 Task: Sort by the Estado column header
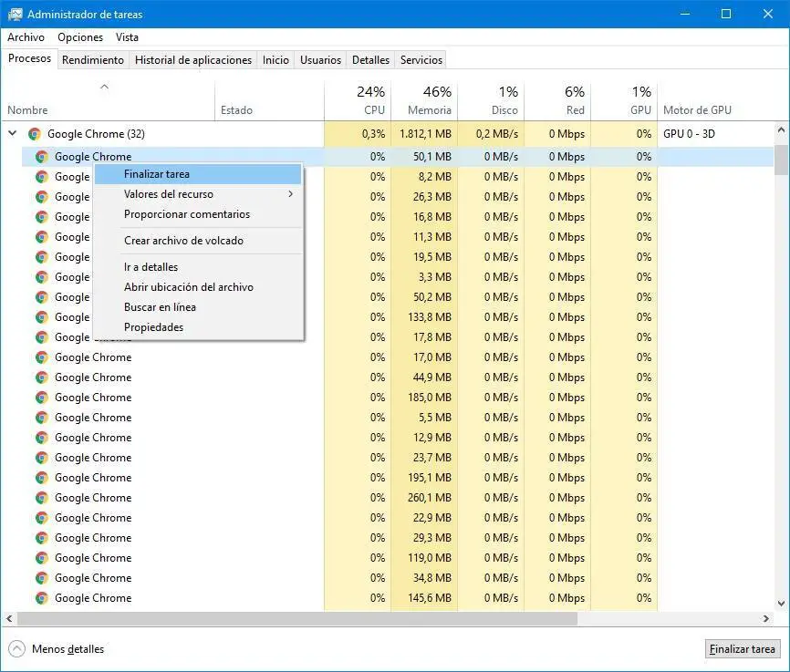click(x=269, y=100)
